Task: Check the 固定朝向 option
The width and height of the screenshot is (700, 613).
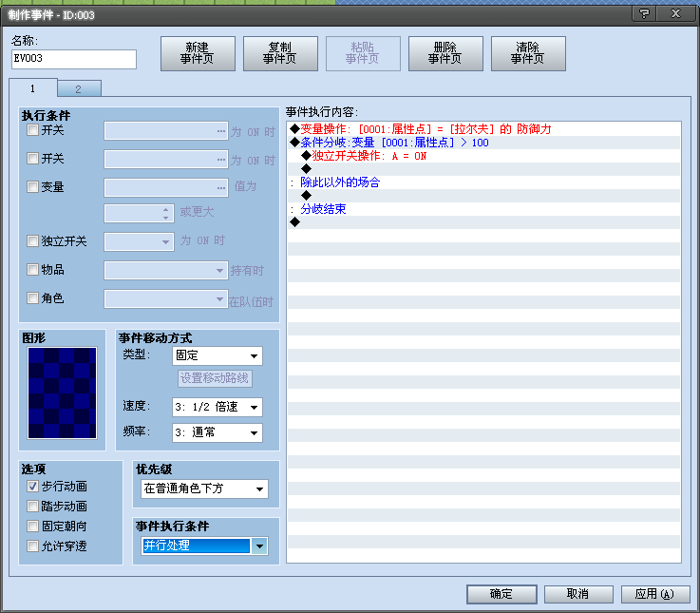Action: [32, 526]
